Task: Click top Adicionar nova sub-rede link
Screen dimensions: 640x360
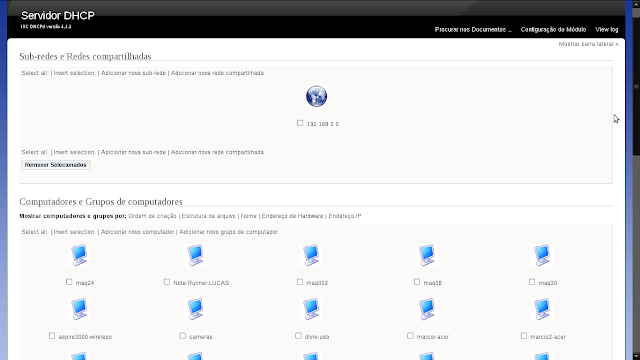Action: pos(133,73)
